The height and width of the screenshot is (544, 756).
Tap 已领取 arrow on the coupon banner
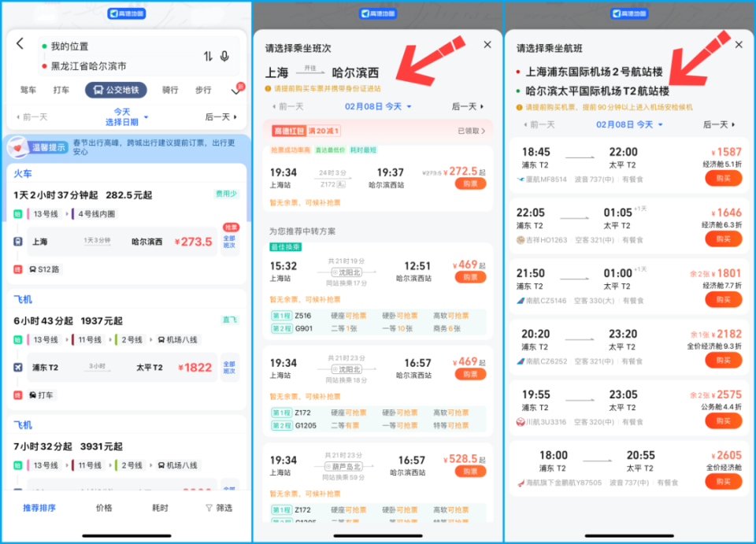[x=472, y=131]
